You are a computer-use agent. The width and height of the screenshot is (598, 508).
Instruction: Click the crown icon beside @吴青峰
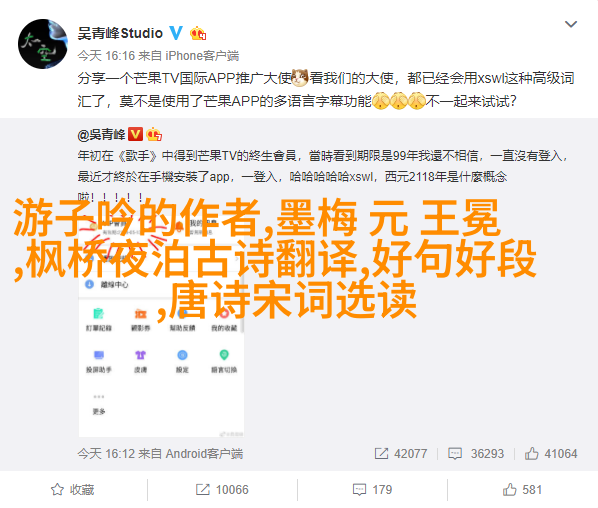point(154,134)
